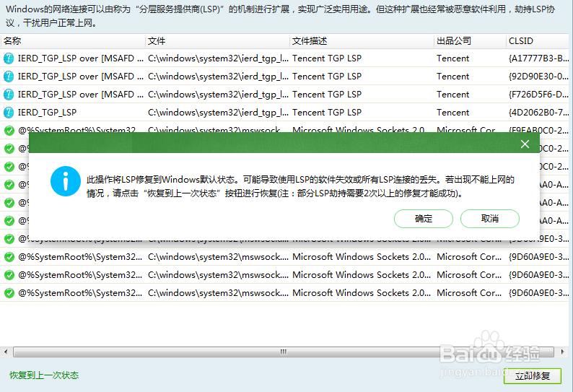Confirm the LSP repair with 确定
Image resolution: width=573 pixels, height=392 pixels.
[x=424, y=219]
